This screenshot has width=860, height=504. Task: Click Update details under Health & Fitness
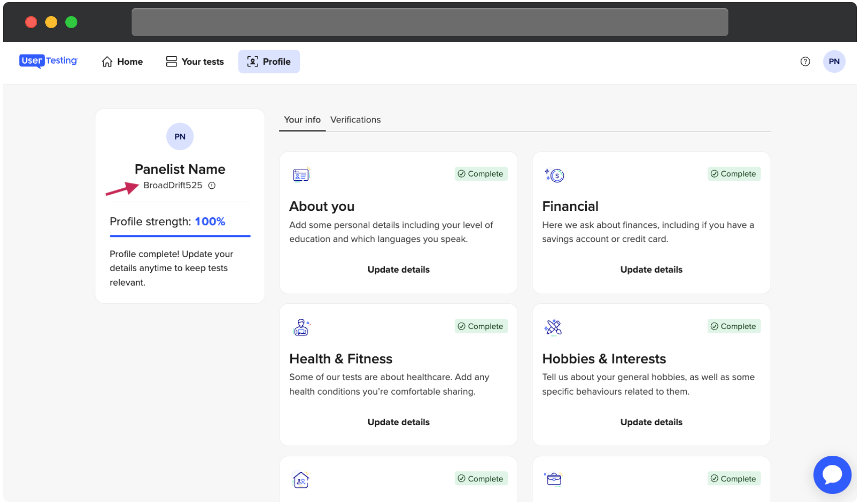[398, 422]
